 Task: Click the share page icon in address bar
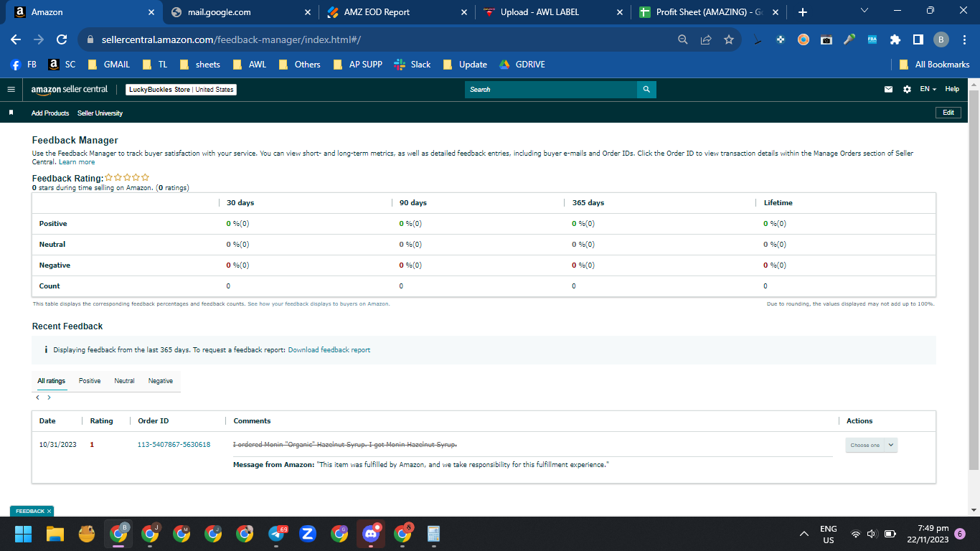click(706, 40)
